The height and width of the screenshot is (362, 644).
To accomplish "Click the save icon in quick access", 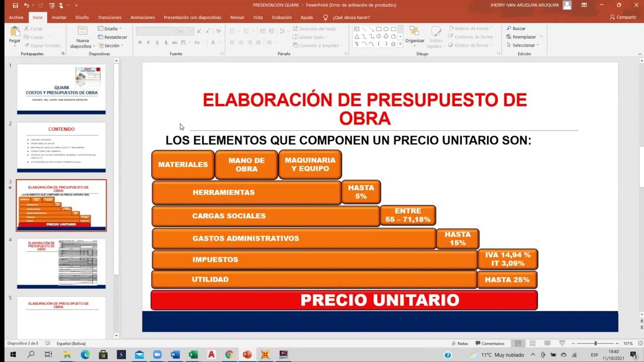I will coord(16,5).
